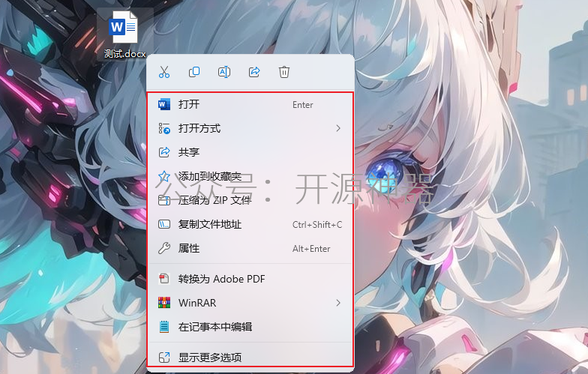Click the Copy icon in context menu

[193, 72]
